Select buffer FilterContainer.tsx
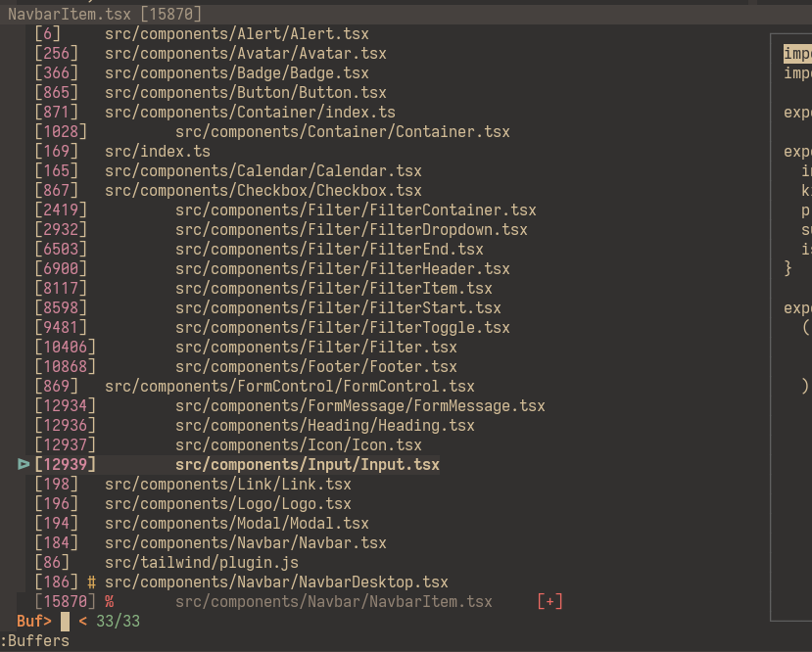This screenshot has height=652, width=812. (x=356, y=210)
